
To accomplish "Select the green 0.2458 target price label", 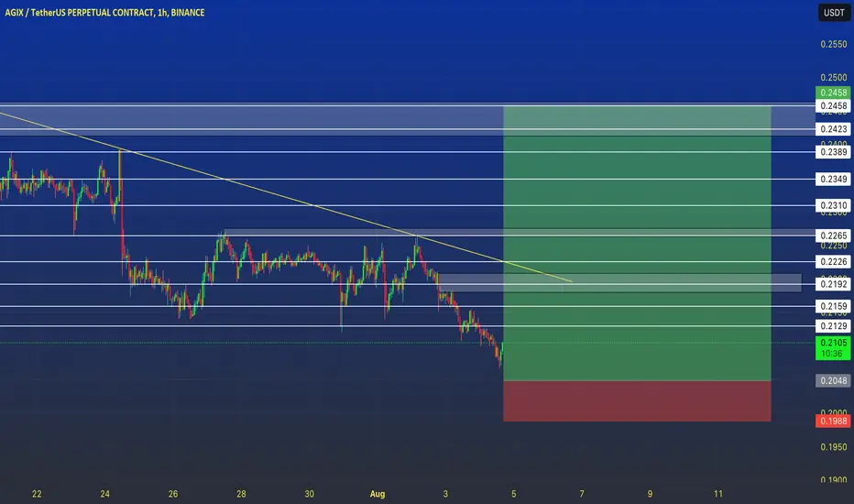I will [833, 93].
